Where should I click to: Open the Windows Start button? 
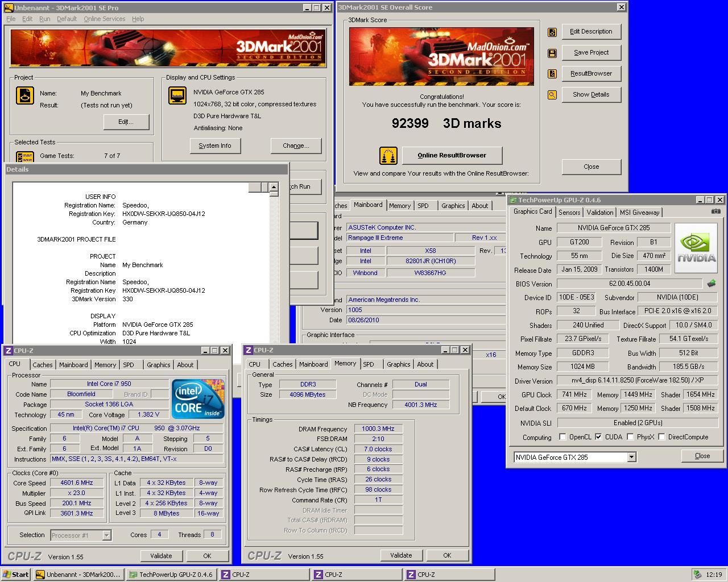coord(16,575)
